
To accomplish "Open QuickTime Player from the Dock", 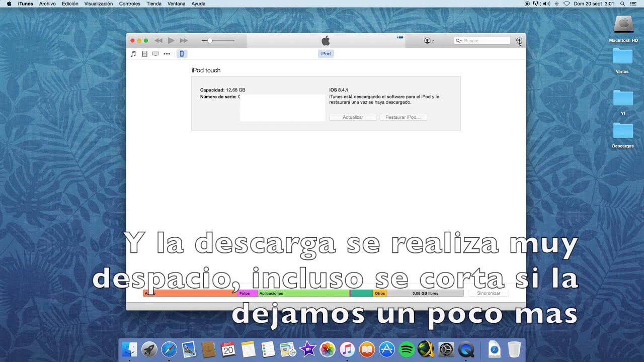I will point(466,349).
